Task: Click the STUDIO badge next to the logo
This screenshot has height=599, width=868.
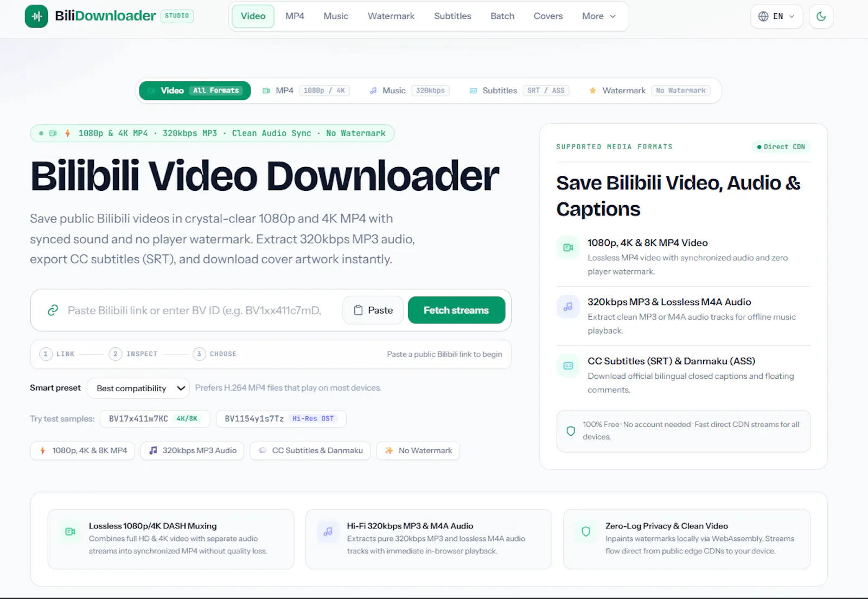Action: click(177, 16)
